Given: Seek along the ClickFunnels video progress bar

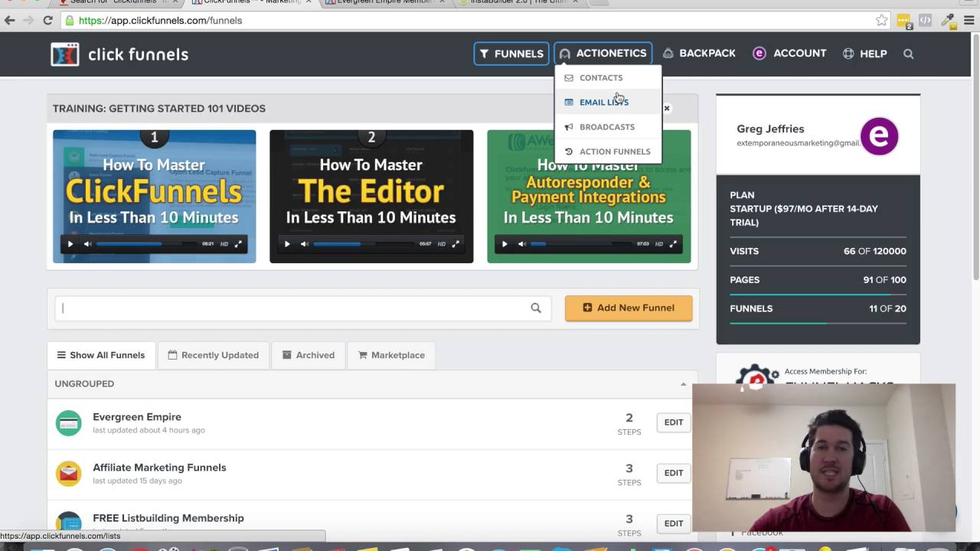Looking at the screenshot, I should 146,244.
